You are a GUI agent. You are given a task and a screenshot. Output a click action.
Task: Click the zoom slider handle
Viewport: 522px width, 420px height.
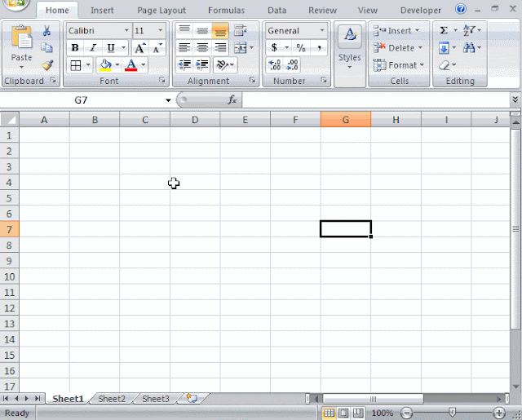[x=452, y=413]
